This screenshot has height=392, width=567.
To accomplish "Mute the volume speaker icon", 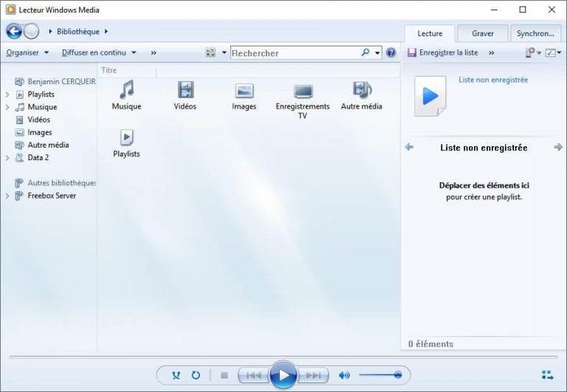I will click(x=344, y=375).
